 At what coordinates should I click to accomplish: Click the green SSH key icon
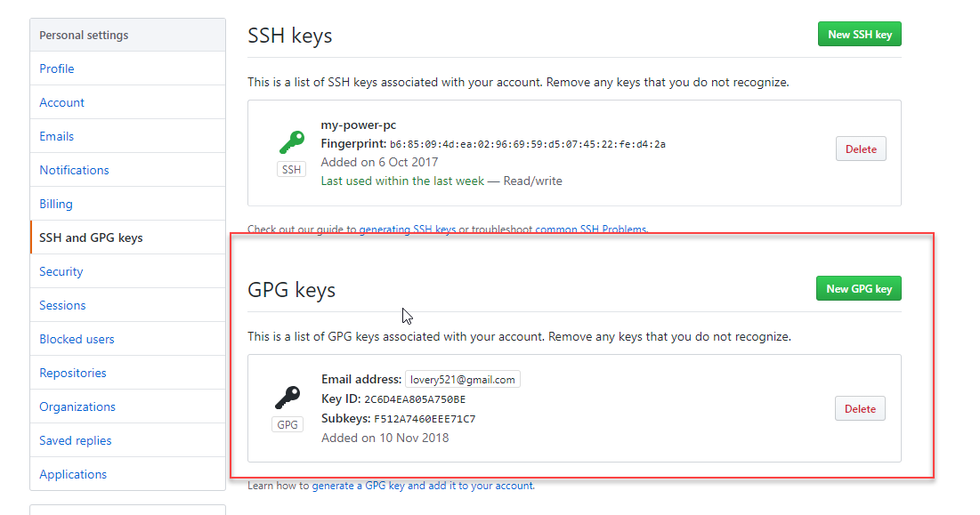[x=292, y=142]
